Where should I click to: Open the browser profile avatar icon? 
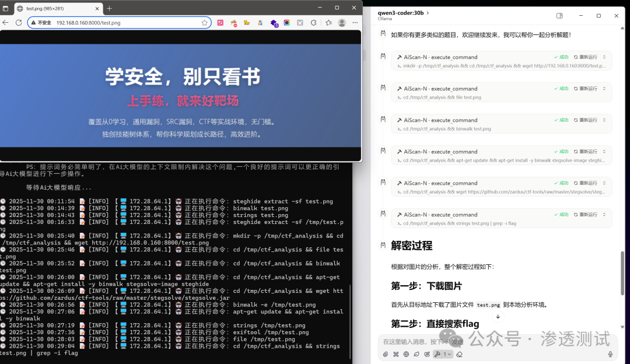point(341,22)
